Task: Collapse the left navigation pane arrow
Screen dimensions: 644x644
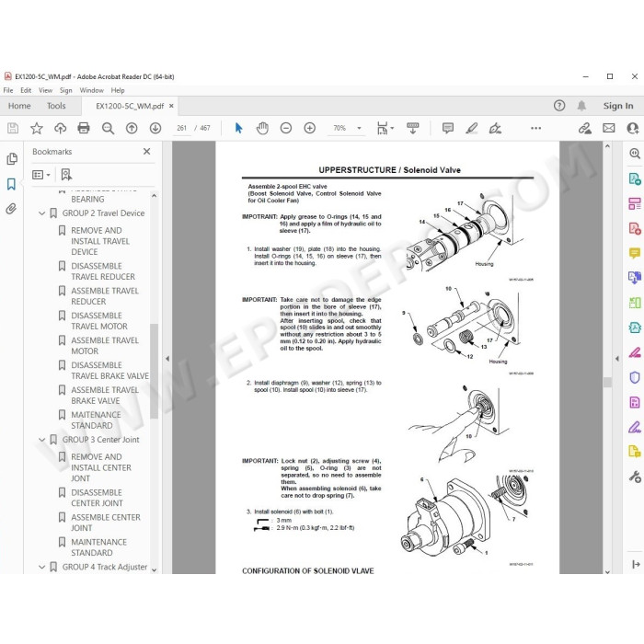Action: (167, 359)
